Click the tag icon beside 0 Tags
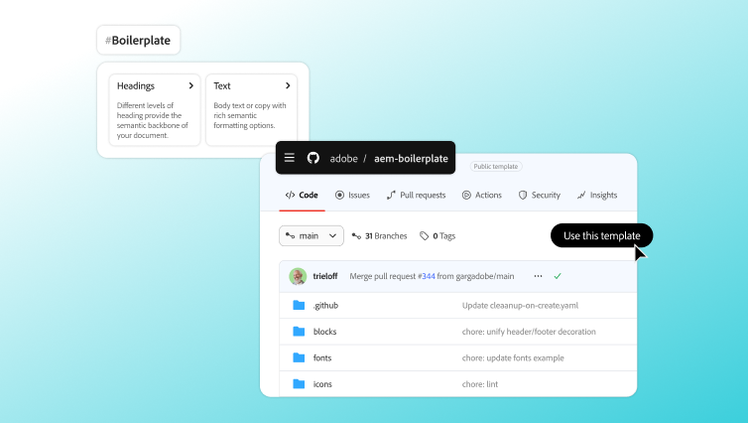 424,236
